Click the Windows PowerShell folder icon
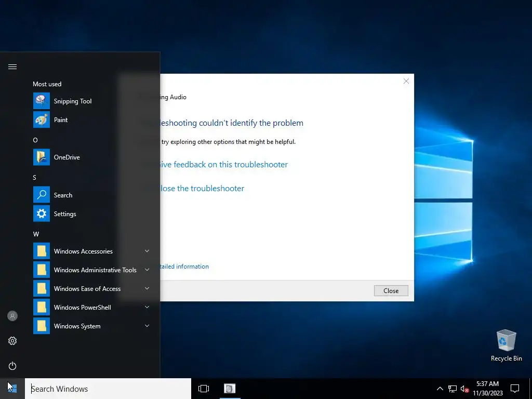 click(x=42, y=307)
